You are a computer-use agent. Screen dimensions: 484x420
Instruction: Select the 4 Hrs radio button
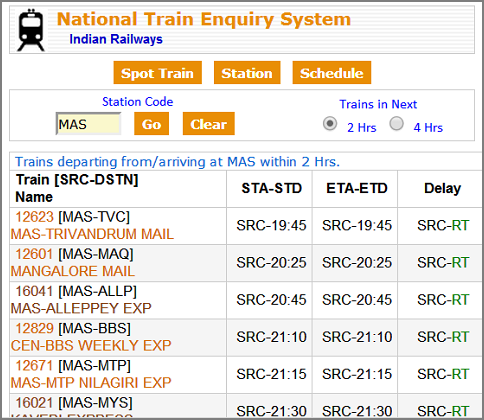(x=396, y=124)
